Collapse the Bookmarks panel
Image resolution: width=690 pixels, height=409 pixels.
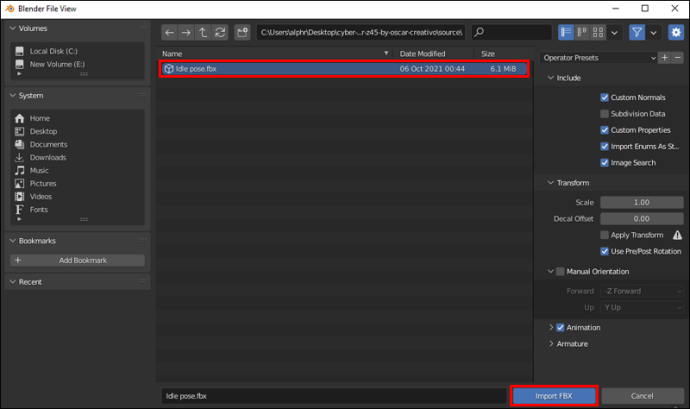click(12, 241)
